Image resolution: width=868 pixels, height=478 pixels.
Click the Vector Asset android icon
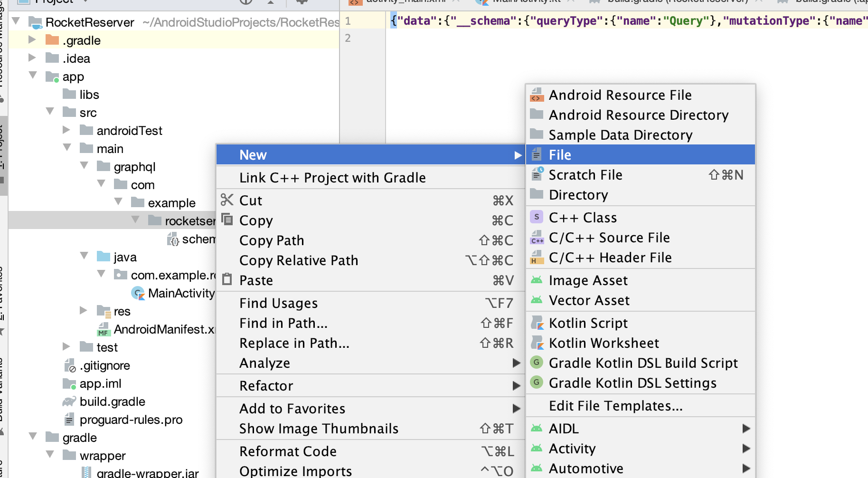(x=537, y=300)
